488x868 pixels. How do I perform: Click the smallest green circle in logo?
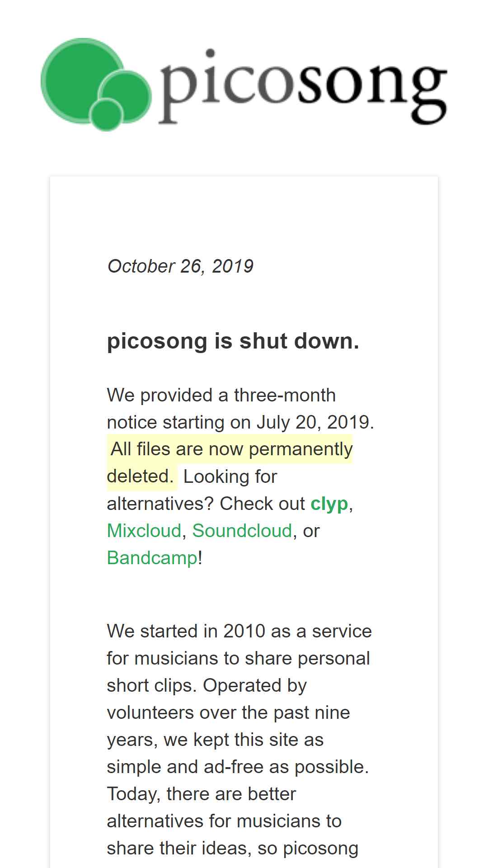pos(107,115)
